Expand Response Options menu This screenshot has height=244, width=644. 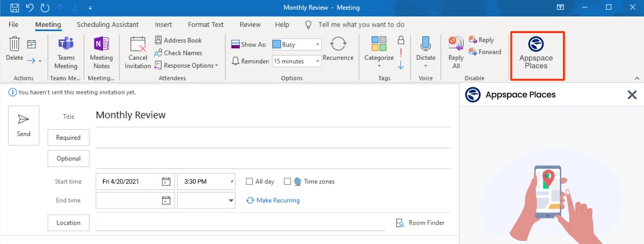point(186,65)
